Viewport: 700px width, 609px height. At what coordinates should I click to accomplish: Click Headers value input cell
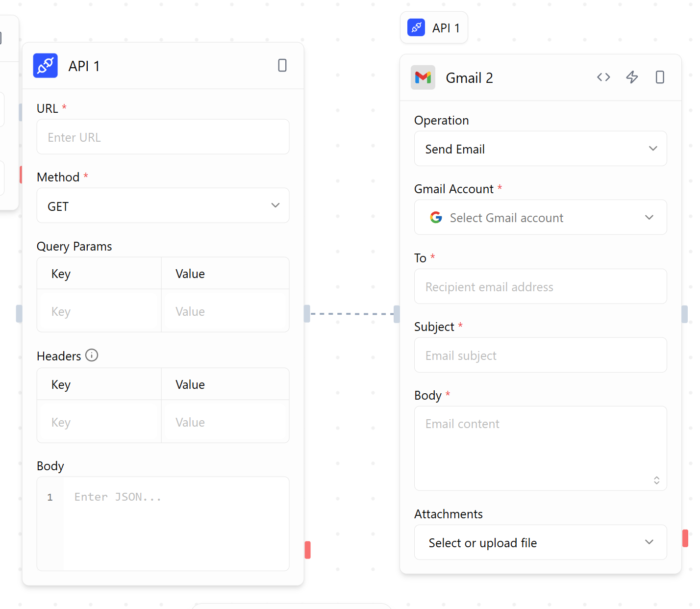point(225,422)
